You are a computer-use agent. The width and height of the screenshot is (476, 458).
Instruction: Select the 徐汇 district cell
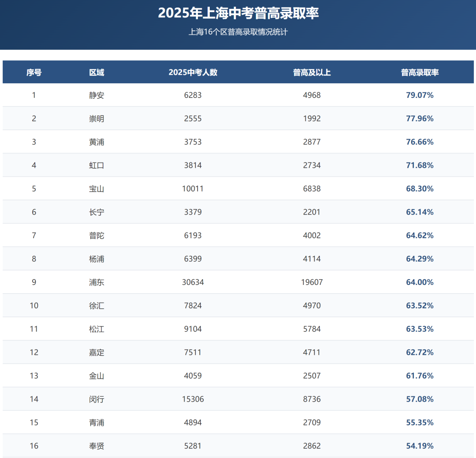(97, 306)
